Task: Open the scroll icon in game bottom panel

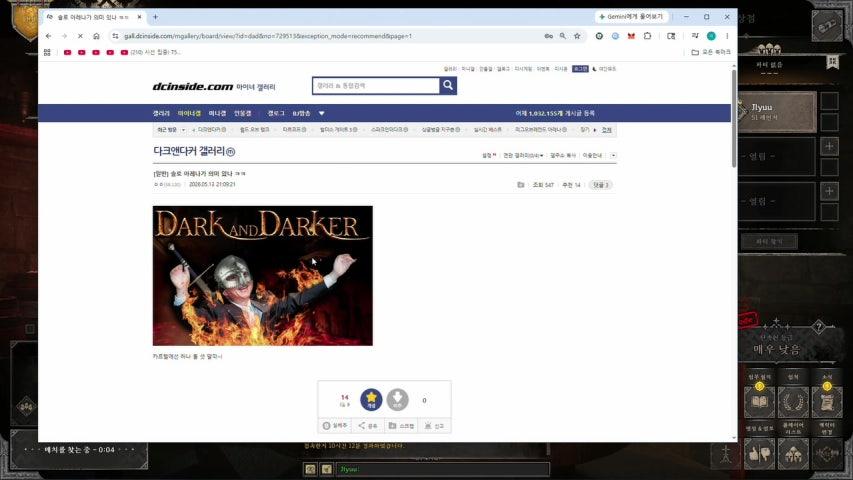Action: pos(827,402)
